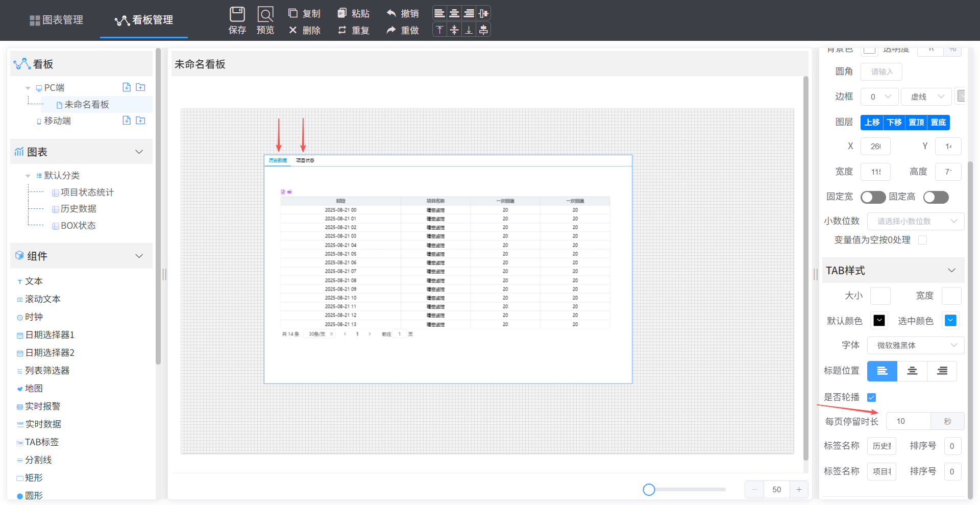Viewport: 980px width, 505px height.
Task: Click add-page icon next to PC端
Action: (x=127, y=87)
